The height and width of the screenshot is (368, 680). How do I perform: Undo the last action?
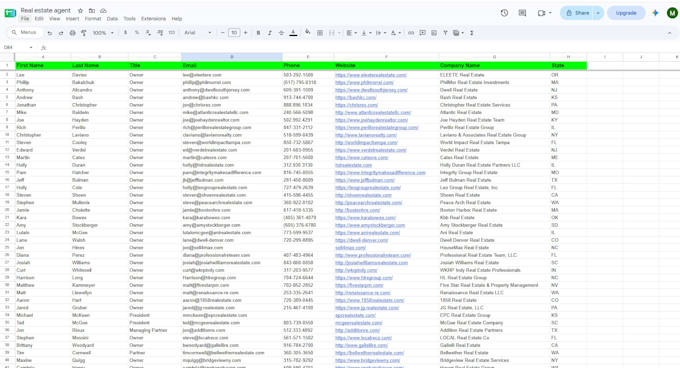50,33
